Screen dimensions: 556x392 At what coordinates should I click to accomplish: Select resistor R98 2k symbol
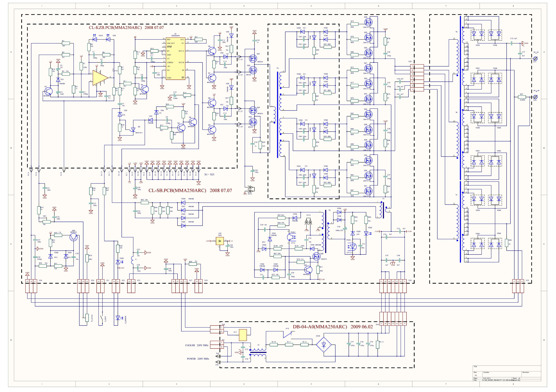(x=507, y=243)
